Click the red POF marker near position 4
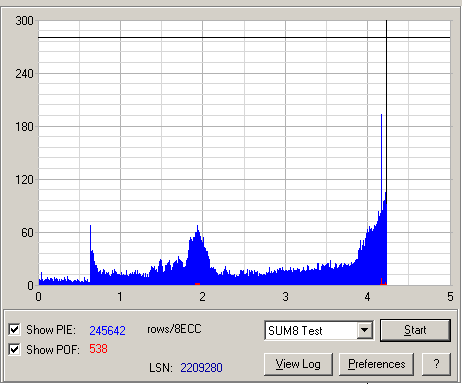Image resolution: width=462 pixels, height=384 pixels. tap(383, 283)
